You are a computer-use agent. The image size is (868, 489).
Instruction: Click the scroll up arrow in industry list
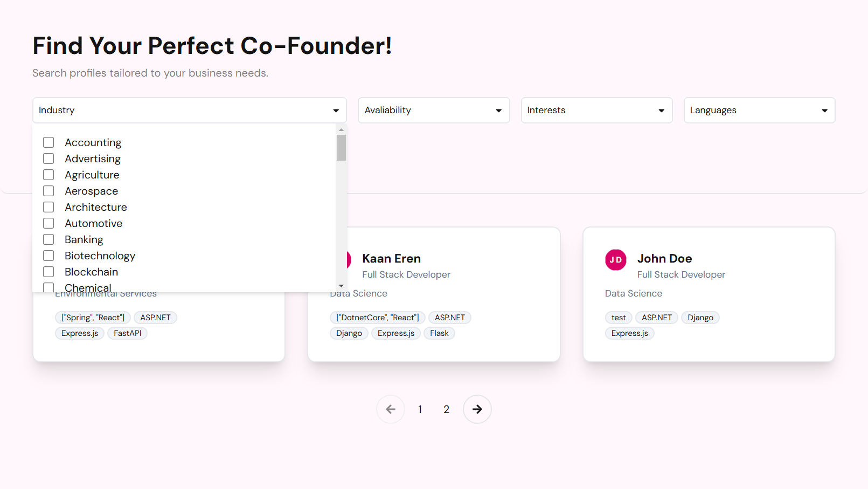click(x=341, y=130)
